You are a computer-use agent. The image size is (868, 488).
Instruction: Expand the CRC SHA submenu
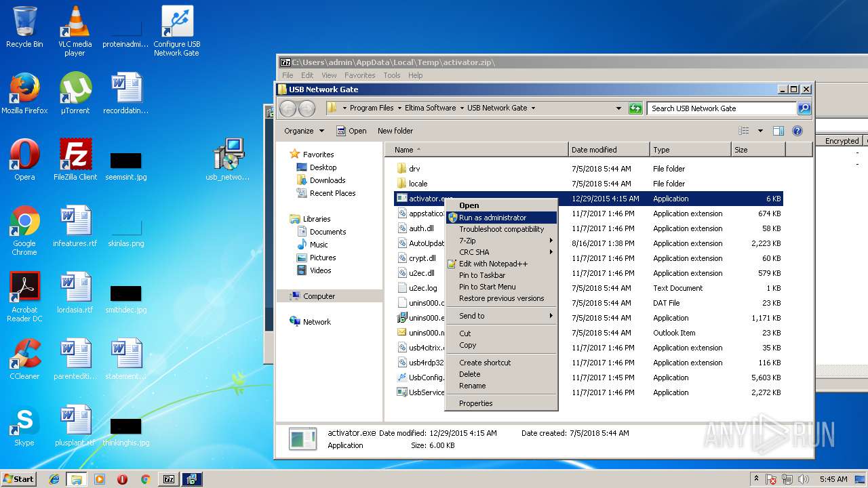pos(501,252)
